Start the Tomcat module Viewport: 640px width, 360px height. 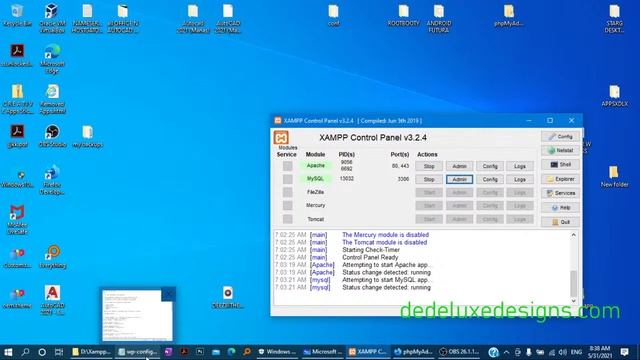(429, 219)
